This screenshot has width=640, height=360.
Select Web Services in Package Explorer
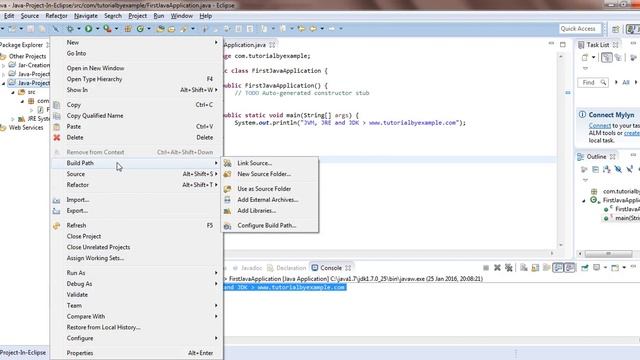coord(26,128)
